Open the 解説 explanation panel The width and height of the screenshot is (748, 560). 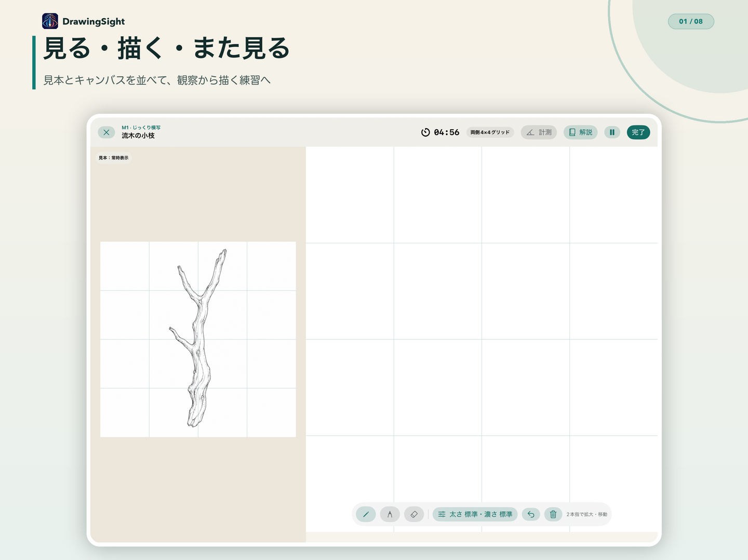581,132
